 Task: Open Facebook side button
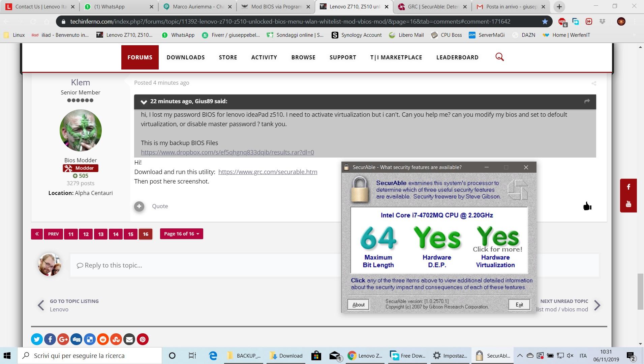[628, 187]
